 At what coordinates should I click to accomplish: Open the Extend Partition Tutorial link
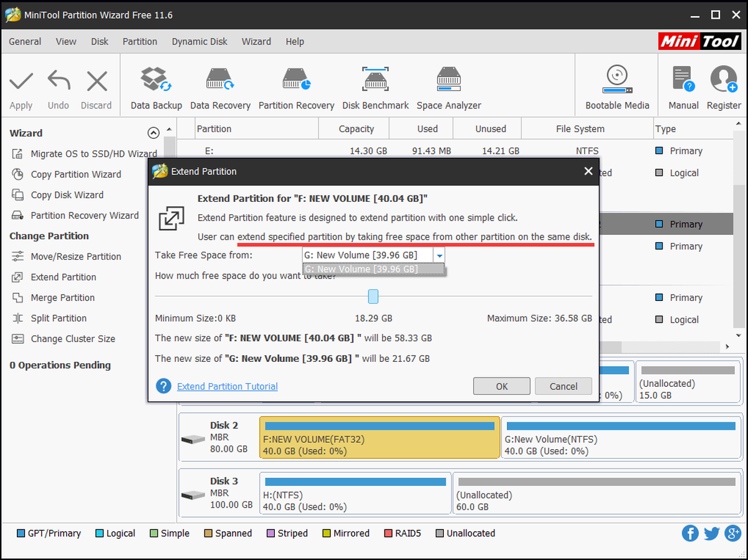click(228, 386)
